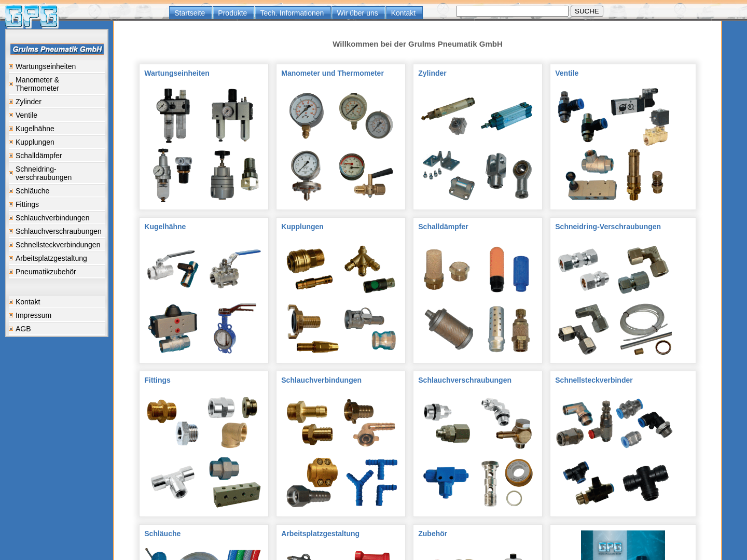
Task: Open the Fittings product image
Action: [x=203, y=452]
